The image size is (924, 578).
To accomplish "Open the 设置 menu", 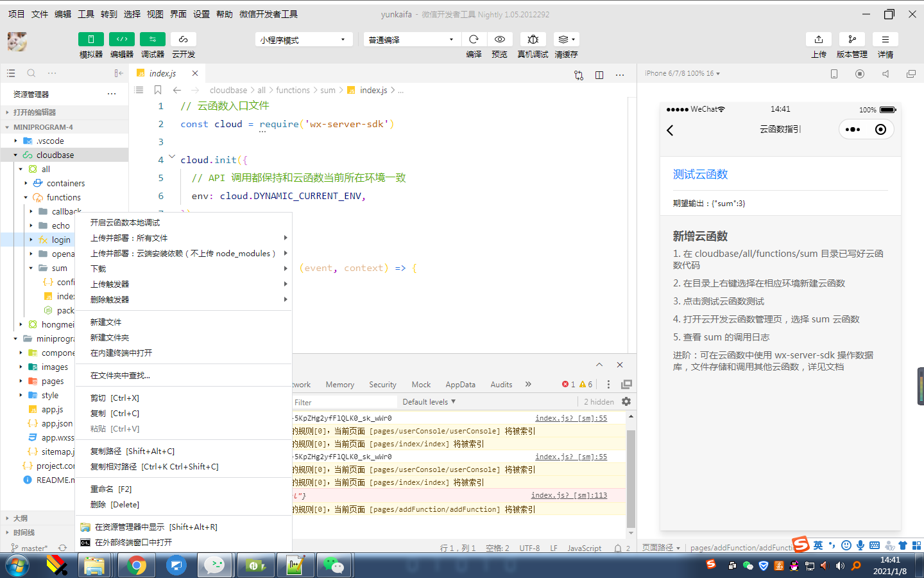I will (201, 14).
